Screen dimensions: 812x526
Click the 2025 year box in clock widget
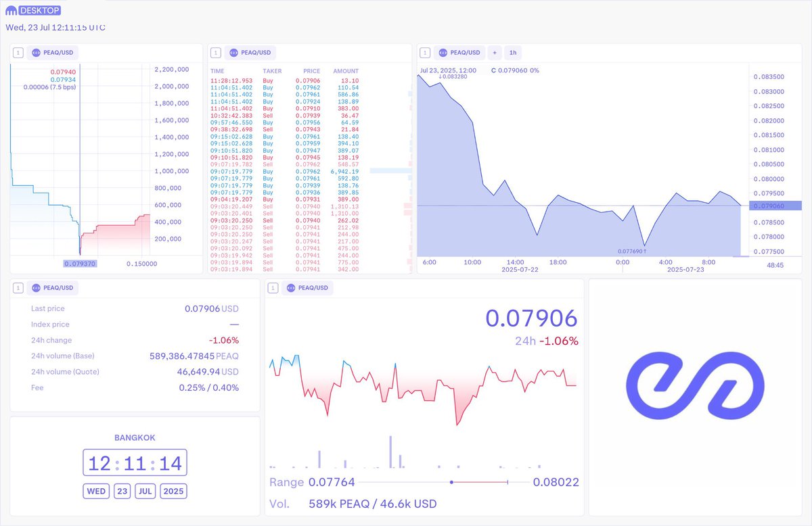pos(174,491)
